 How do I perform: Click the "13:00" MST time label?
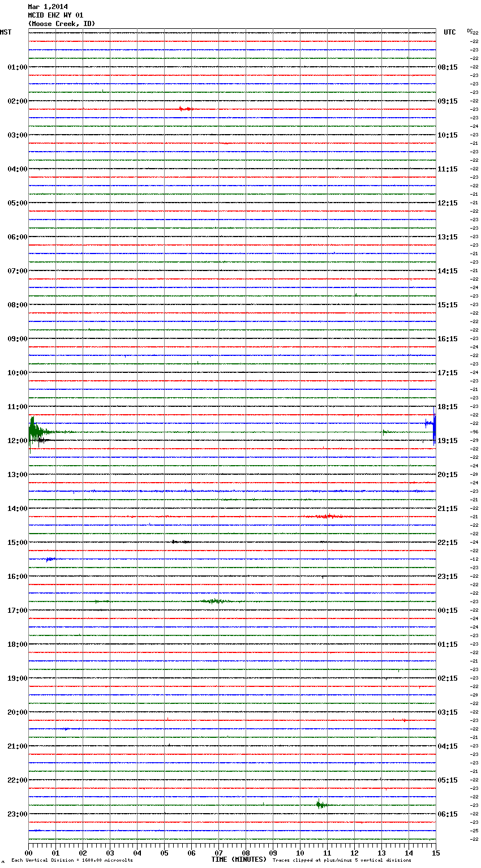point(18,475)
